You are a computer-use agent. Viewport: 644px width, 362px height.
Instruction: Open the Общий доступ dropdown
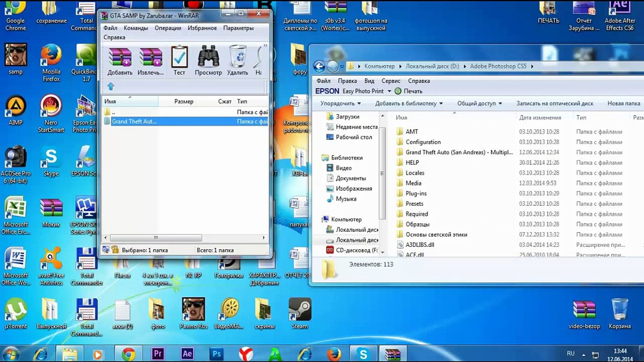[480, 104]
